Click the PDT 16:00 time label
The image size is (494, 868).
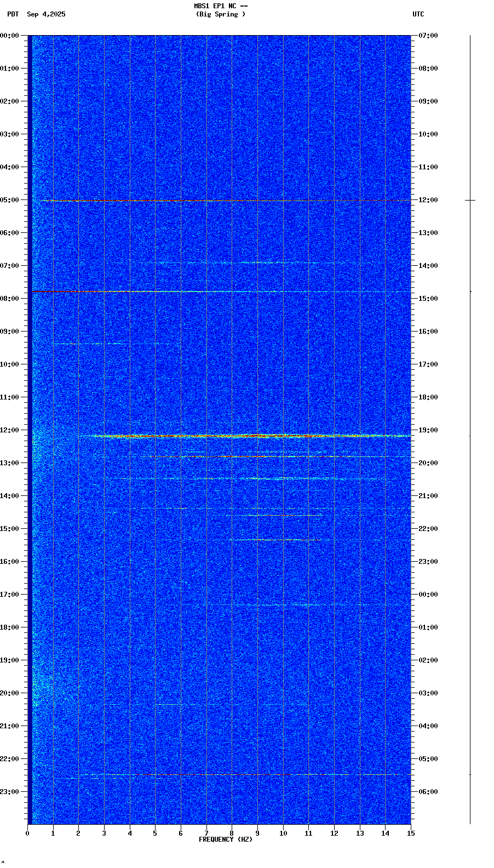click(x=9, y=562)
